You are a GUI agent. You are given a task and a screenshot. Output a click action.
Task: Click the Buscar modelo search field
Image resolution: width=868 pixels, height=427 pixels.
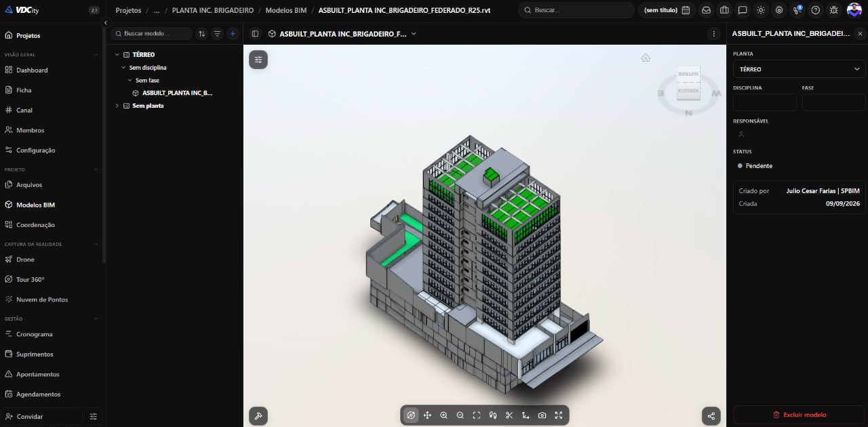(x=151, y=33)
